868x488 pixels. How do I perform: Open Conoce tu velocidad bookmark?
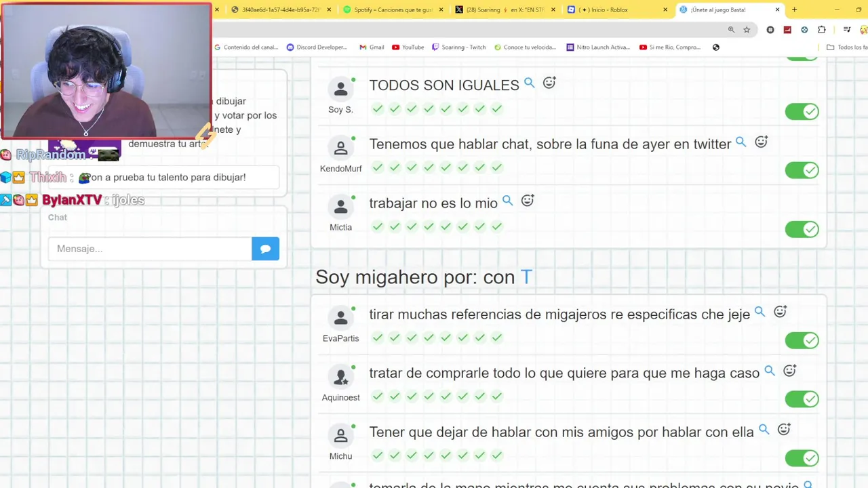pyautogui.click(x=526, y=47)
